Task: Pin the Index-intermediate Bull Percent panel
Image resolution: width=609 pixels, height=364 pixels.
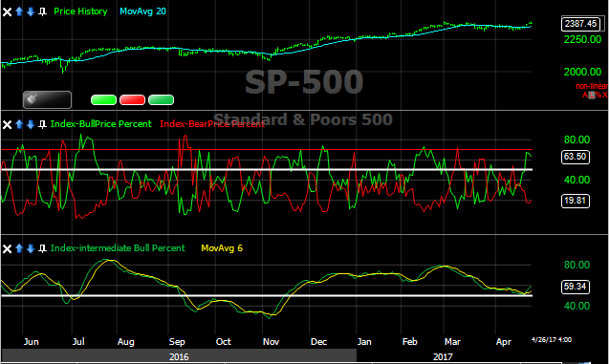Action: click(x=42, y=248)
